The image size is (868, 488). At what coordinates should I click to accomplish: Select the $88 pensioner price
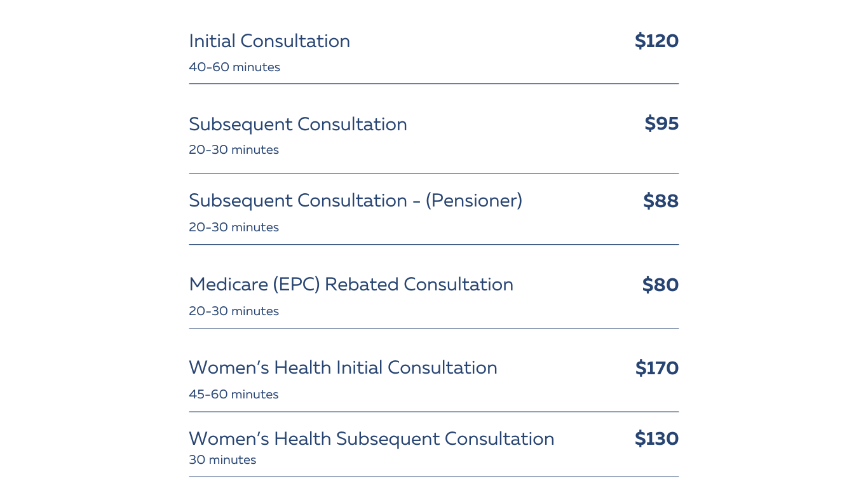(x=661, y=201)
